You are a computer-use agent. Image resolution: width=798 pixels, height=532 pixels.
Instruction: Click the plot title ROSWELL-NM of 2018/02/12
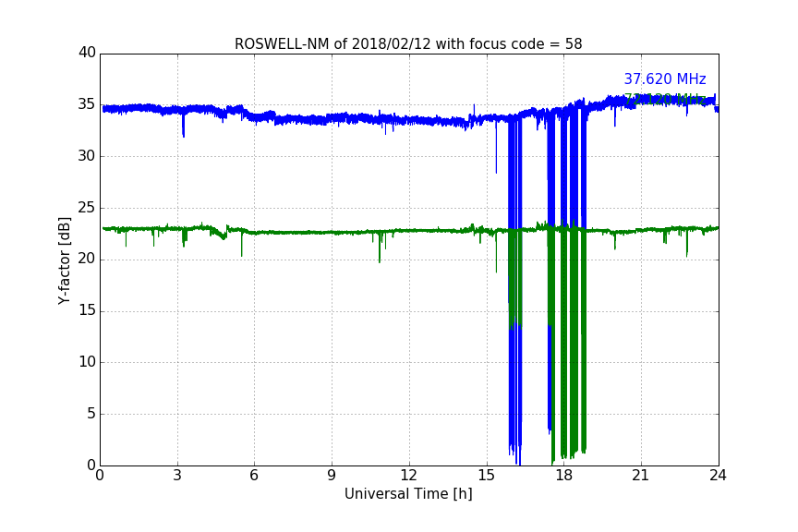(x=408, y=44)
